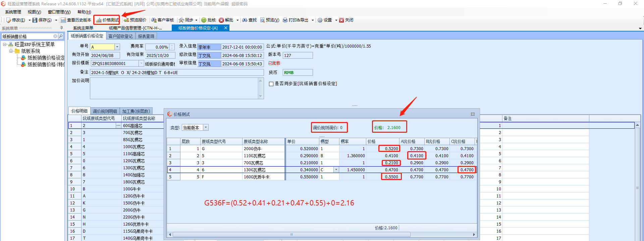Switch to the 报表查询 tab
This screenshot has width=644, height=241.
click(x=146, y=36)
